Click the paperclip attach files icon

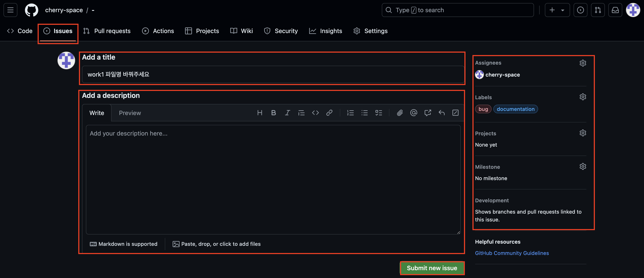tap(400, 113)
